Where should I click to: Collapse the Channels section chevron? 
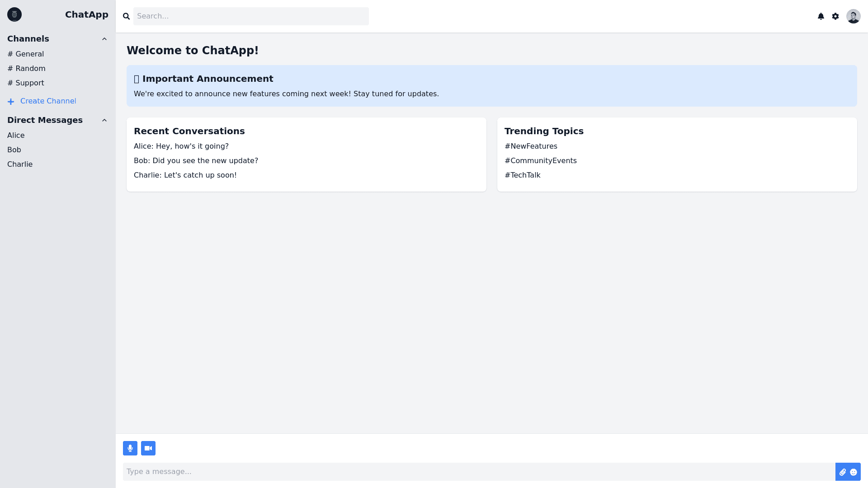(x=104, y=39)
